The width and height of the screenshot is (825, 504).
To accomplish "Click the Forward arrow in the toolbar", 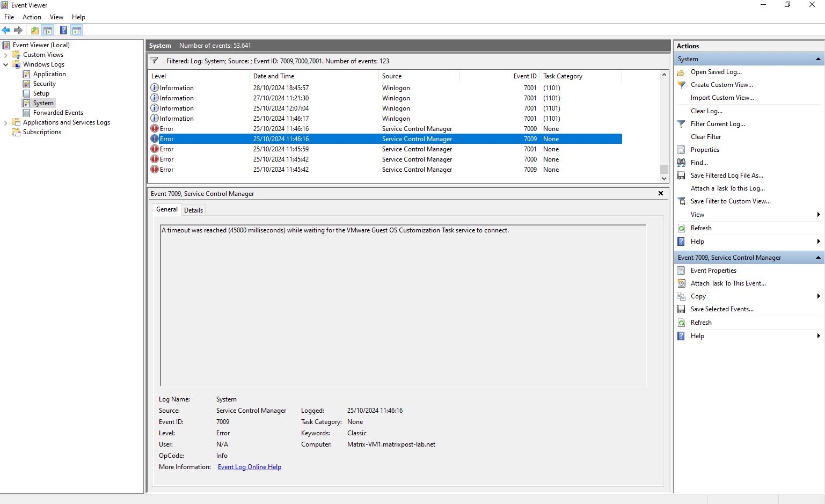I will 18,30.
